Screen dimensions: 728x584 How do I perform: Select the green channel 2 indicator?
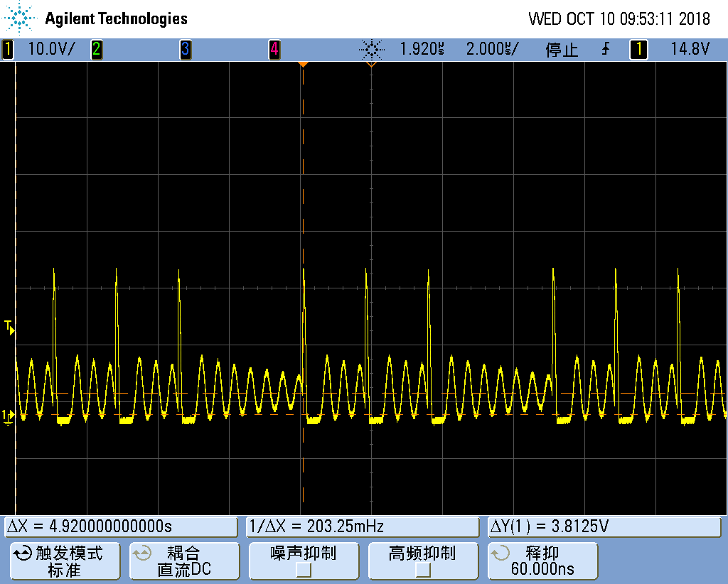(97, 49)
